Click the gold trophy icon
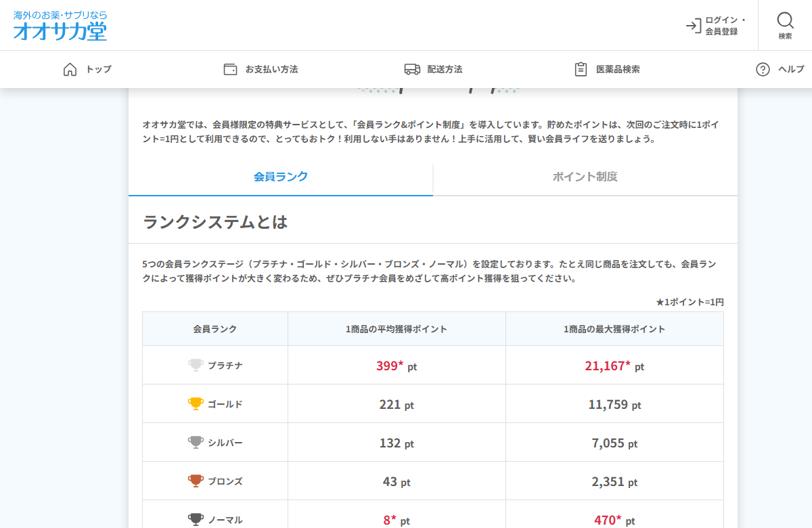Viewport: 812px width, 528px height. [196, 404]
